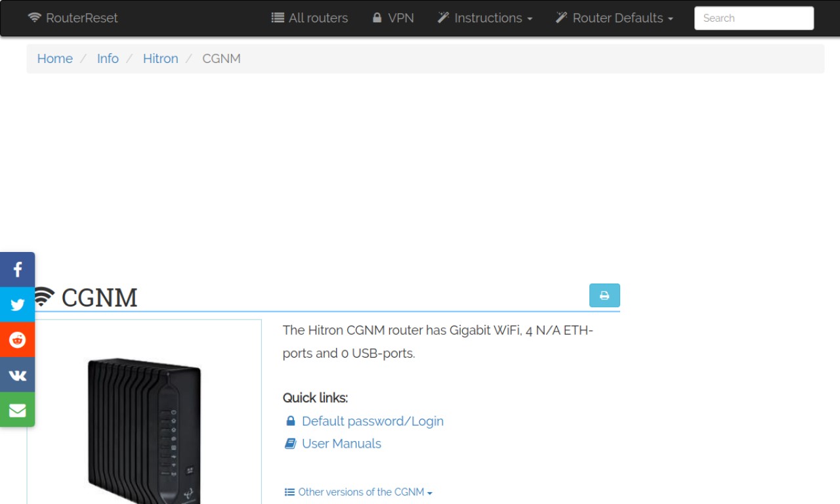Click the book icon beside User Manuals
The image size is (840, 504).
290,444
